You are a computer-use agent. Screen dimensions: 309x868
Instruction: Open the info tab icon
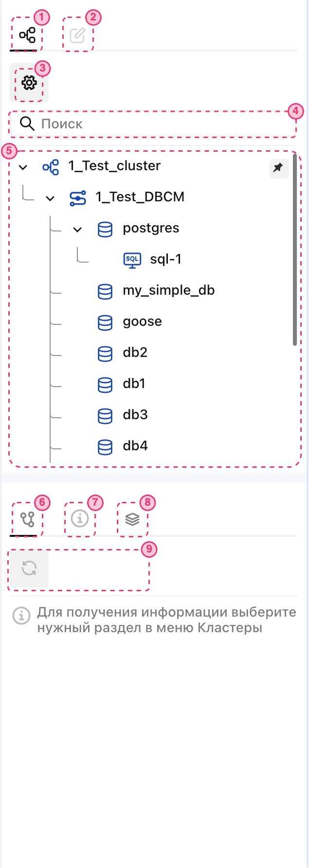pos(80,519)
